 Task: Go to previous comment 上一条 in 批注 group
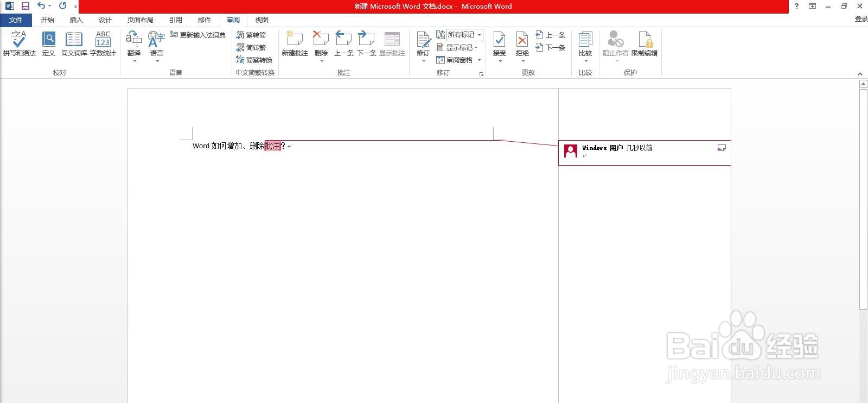(x=344, y=43)
